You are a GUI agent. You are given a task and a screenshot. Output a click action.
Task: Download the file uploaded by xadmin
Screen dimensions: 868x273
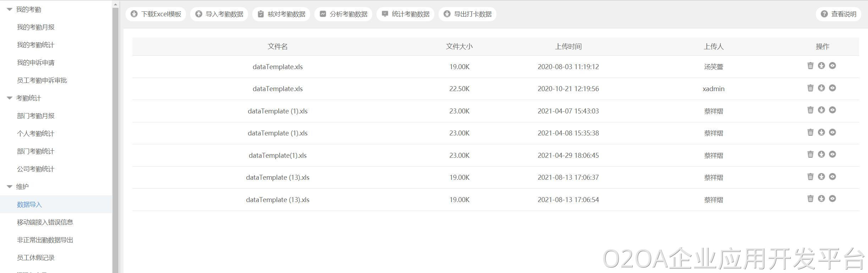[821, 88]
